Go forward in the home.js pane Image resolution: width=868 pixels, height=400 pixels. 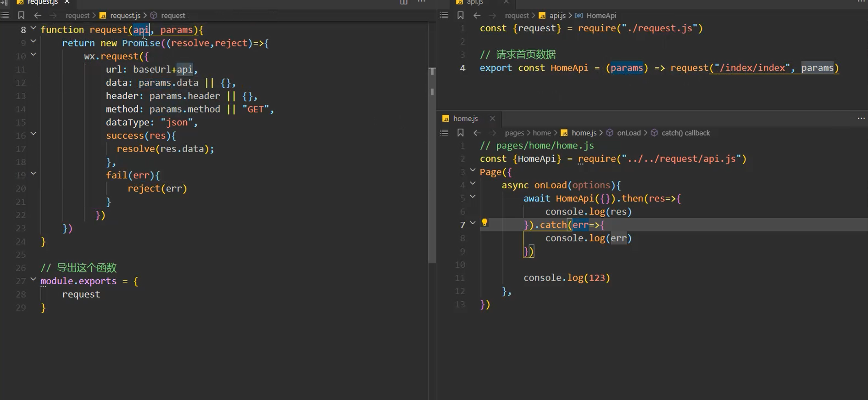[493, 133]
